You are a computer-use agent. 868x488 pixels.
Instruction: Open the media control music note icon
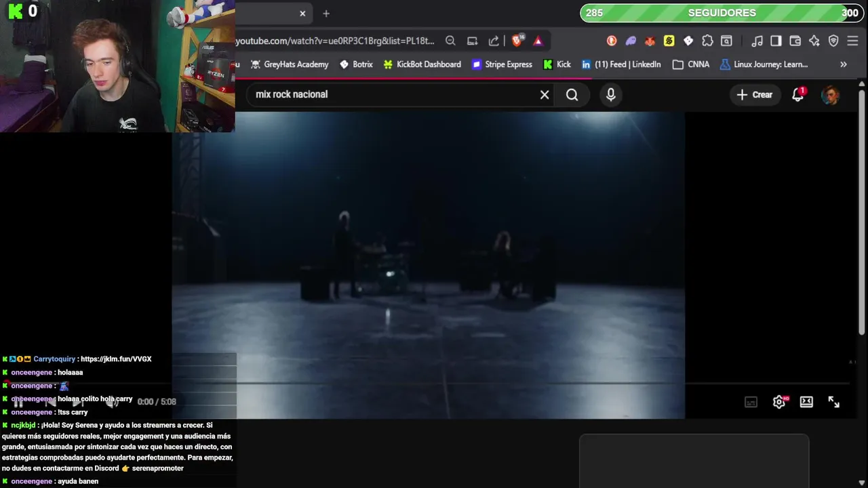[x=757, y=41]
